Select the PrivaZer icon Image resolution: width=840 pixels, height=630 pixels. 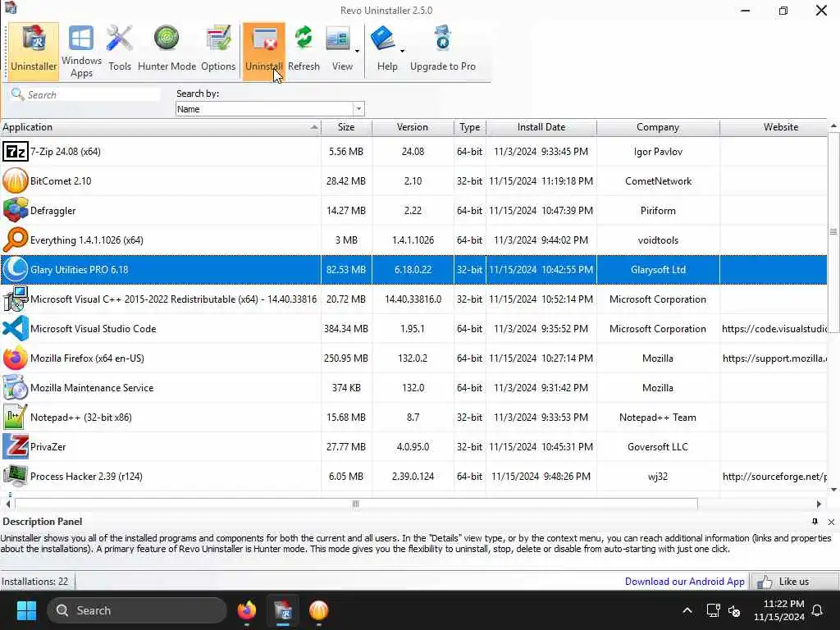click(15, 446)
